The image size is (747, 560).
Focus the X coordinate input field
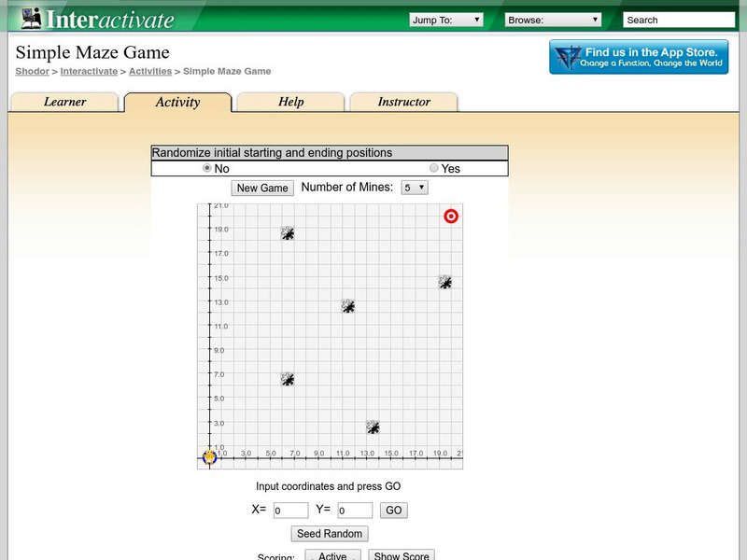click(290, 511)
